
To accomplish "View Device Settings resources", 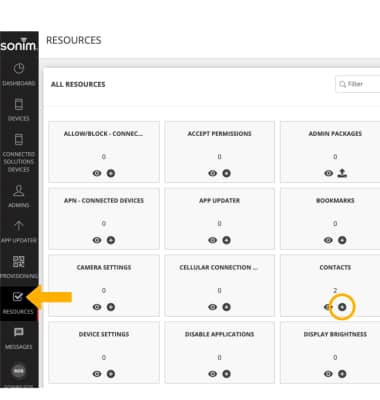I will (x=97, y=374).
